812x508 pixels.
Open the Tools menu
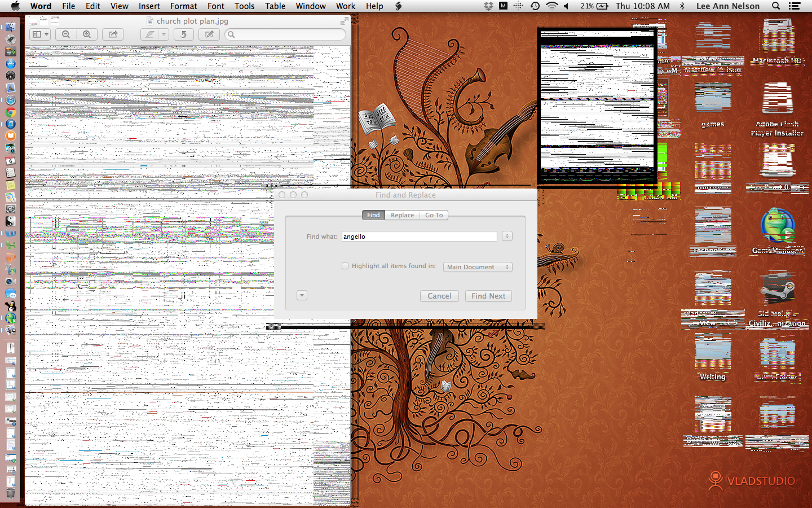tap(244, 6)
